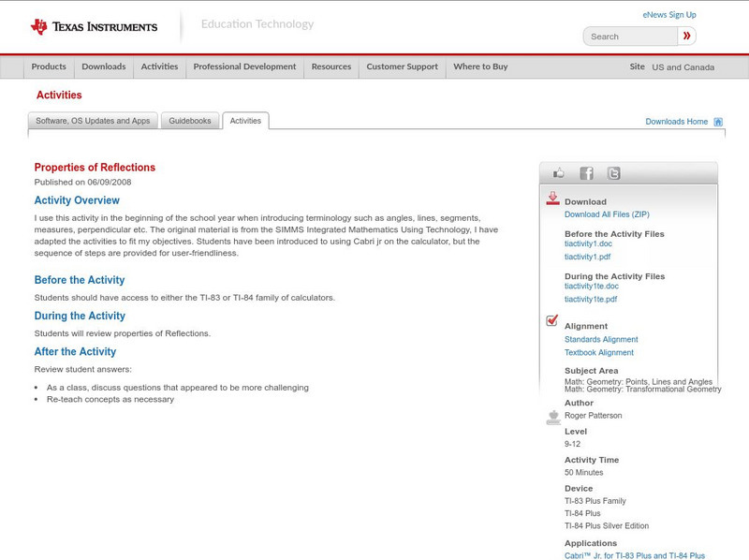Screen dimensions: 749x560
Task: Click the During the Activity Files label
Action: click(x=615, y=276)
